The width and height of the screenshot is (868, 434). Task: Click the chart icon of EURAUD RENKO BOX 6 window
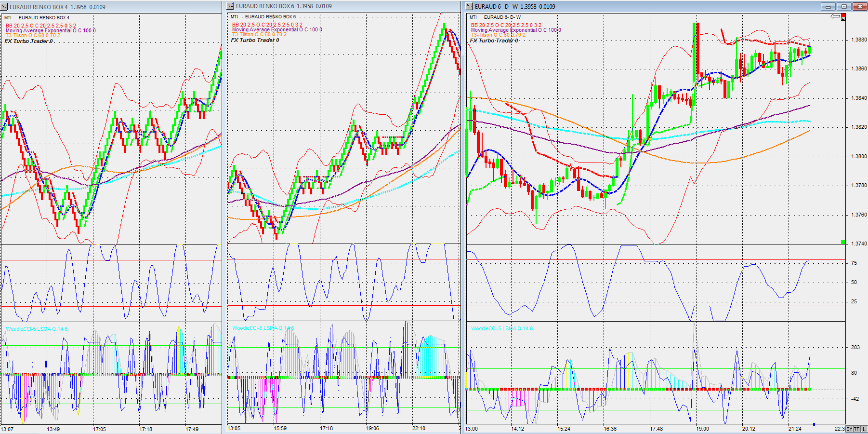(x=231, y=6)
